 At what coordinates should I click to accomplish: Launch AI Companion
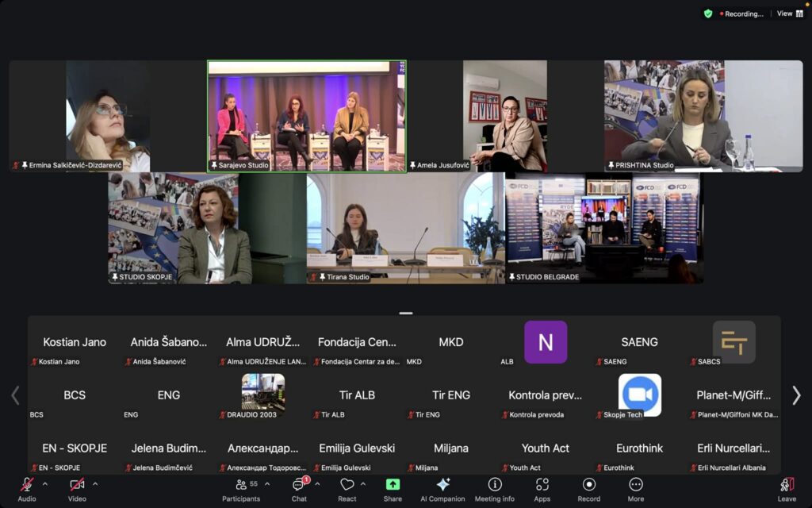[x=442, y=488]
